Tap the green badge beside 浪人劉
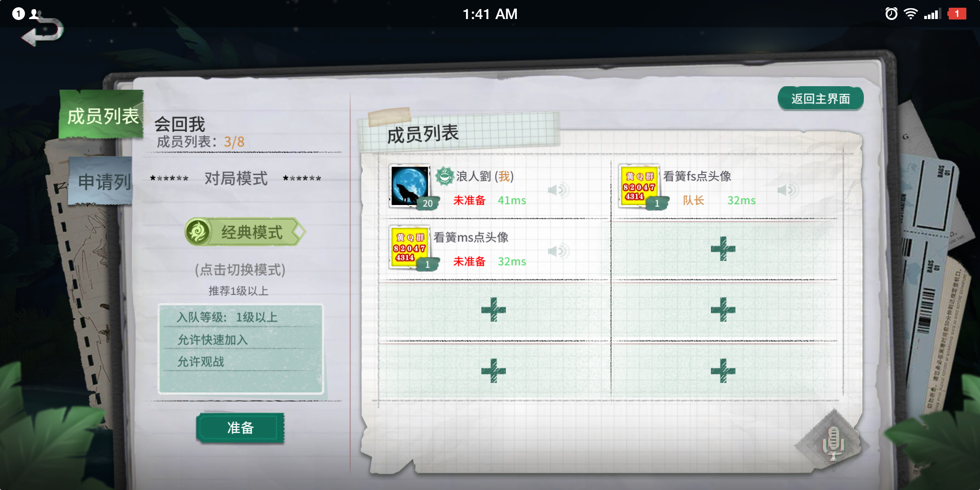Image resolution: width=980 pixels, height=490 pixels. coord(445,176)
